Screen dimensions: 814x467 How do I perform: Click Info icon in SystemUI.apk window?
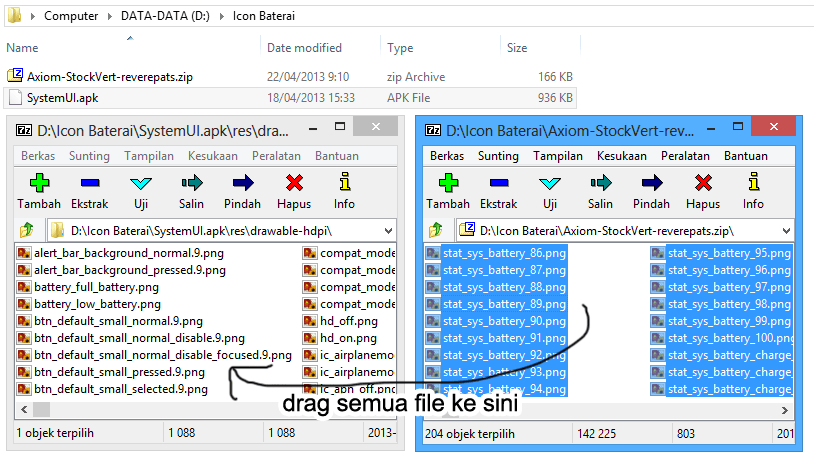(344, 182)
